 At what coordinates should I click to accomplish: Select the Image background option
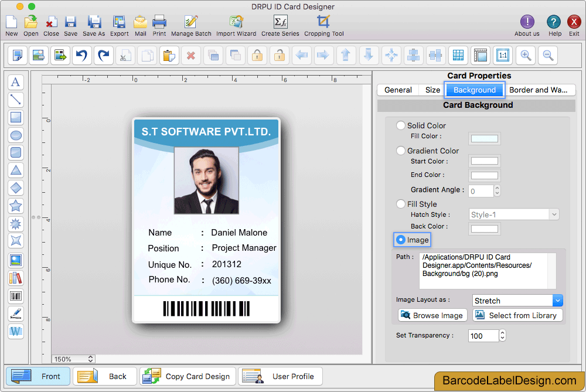click(x=401, y=240)
